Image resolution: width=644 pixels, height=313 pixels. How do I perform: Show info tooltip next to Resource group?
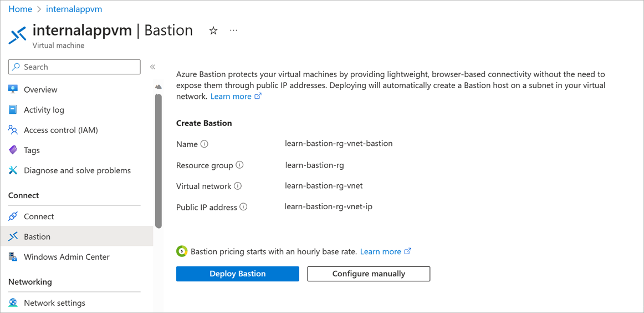point(240,165)
